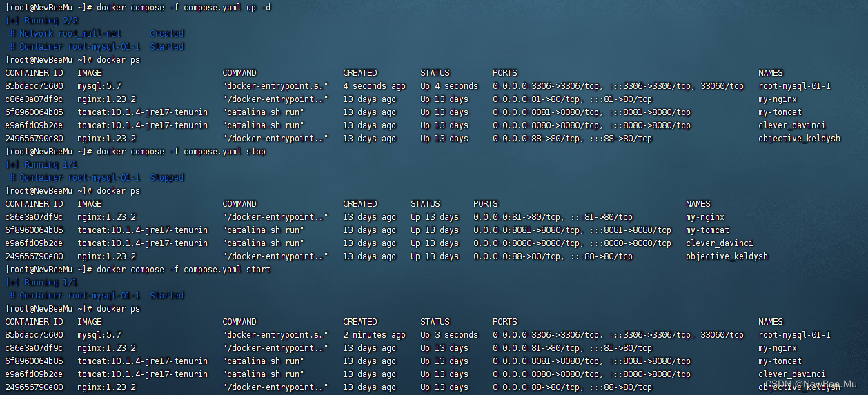Click ID c86e3a07df9c in the post-stop listing
868x395 pixels.
pyautogui.click(x=34, y=217)
